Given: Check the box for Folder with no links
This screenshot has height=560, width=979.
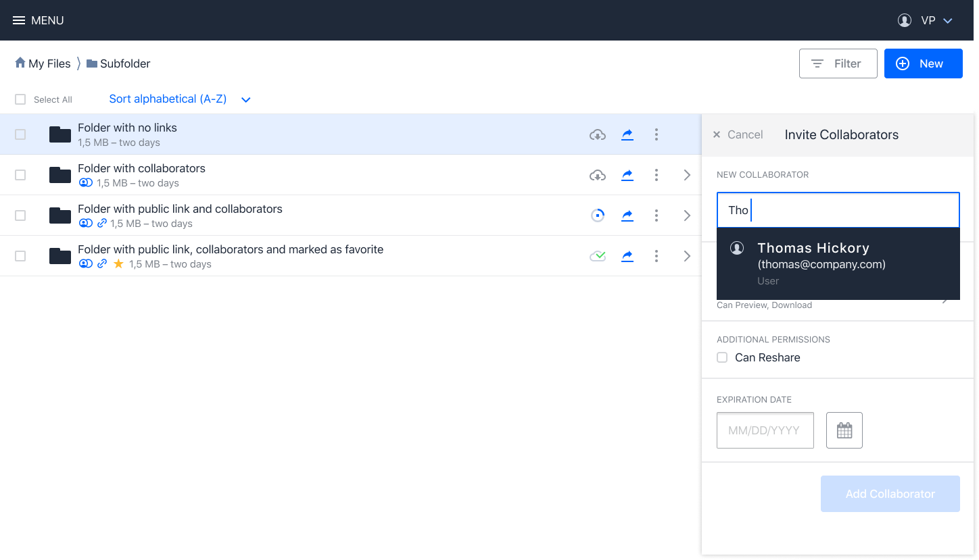Looking at the screenshot, I should click(20, 134).
